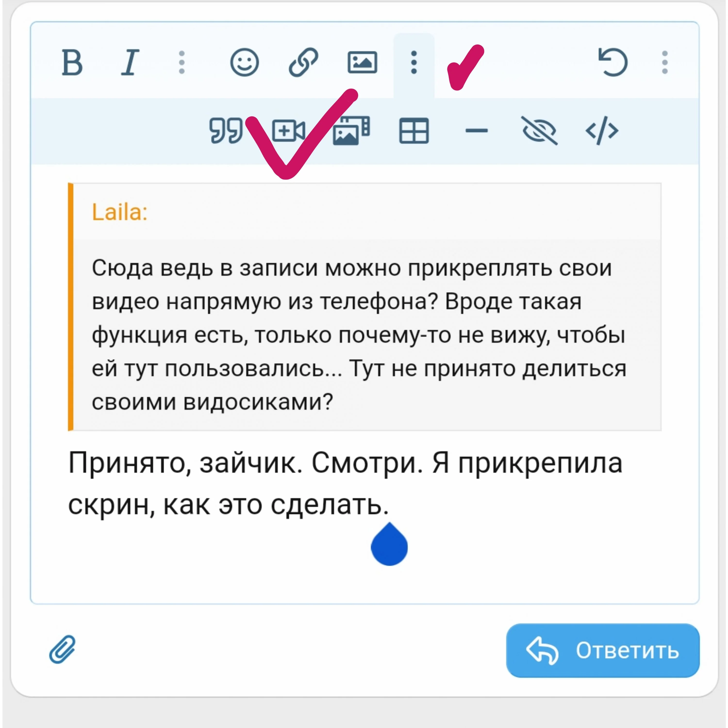This screenshot has height=728, width=728.
Task: Insert a quote block
Action: [x=226, y=131]
